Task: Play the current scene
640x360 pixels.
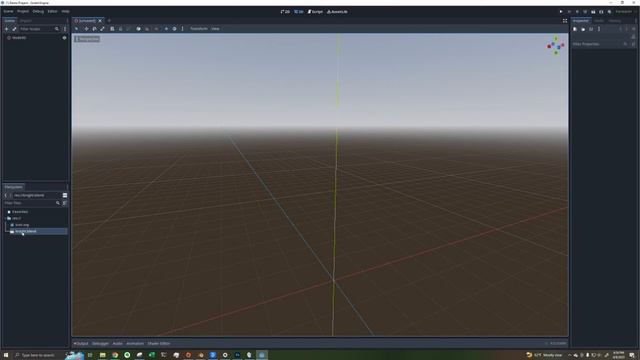Action: (x=593, y=12)
